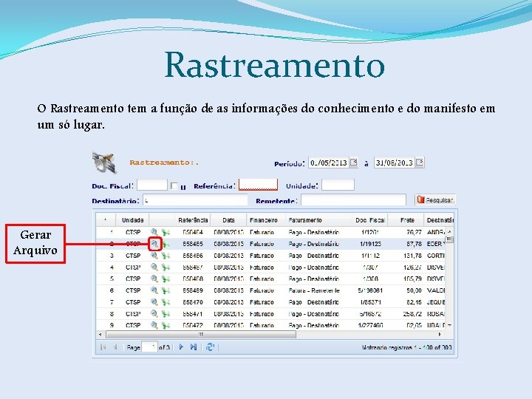This screenshot has width=532, height=399.
Task: Sort by the Unidade column header
Action: (x=133, y=220)
